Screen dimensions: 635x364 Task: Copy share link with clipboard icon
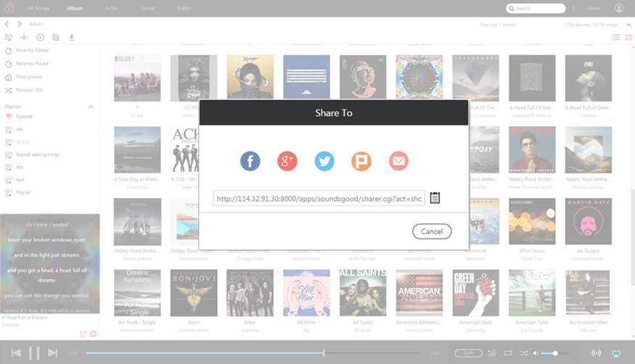click(435, 198)
